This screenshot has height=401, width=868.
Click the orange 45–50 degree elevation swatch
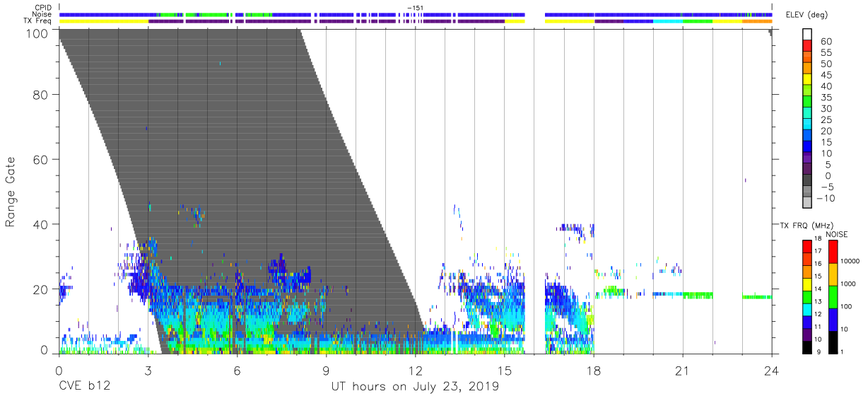tap(808, 69)
